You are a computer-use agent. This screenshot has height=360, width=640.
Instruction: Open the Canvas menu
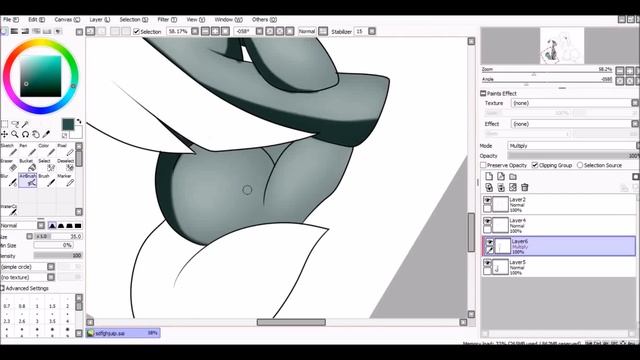click(x=67, y=20)
